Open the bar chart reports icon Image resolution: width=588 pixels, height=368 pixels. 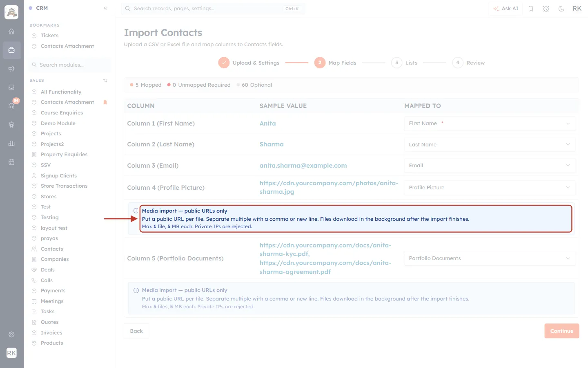pos(11,143)
